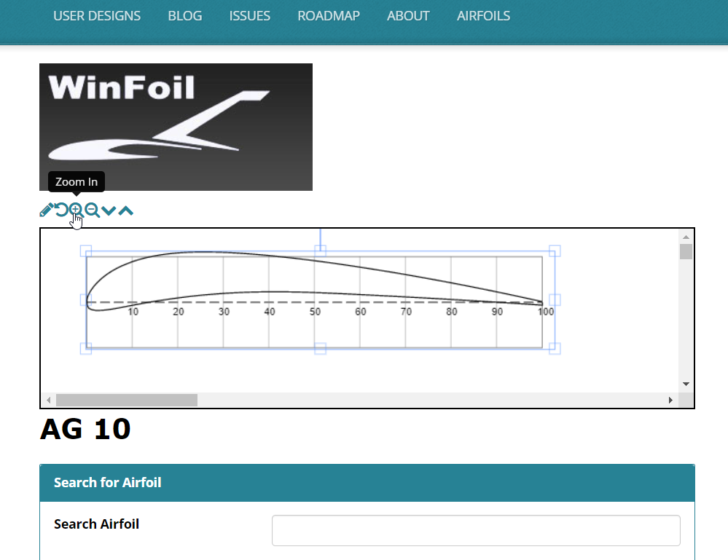This screenshot has width=728, height=560.
Task: Click the top-center rotation handle of airfoil
Action: [x=321, y=251]
